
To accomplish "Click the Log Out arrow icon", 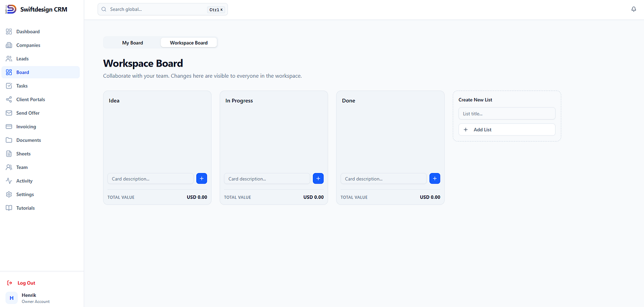I will point(9,283).
